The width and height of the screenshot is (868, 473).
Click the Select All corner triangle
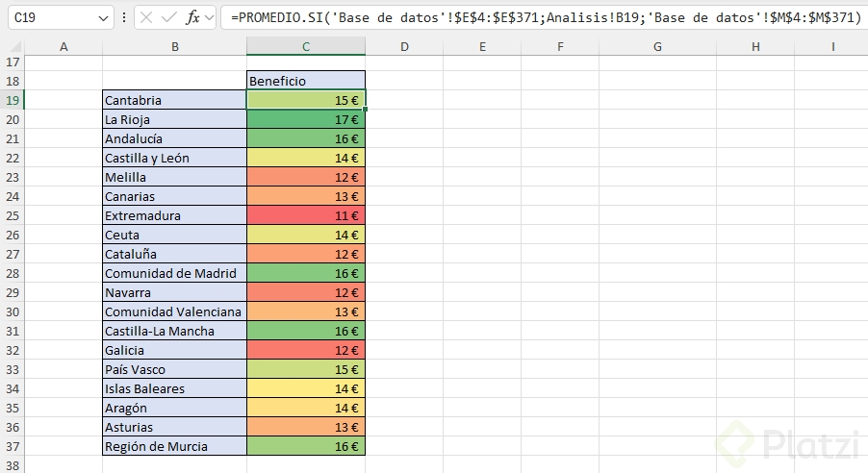[15, 47]
